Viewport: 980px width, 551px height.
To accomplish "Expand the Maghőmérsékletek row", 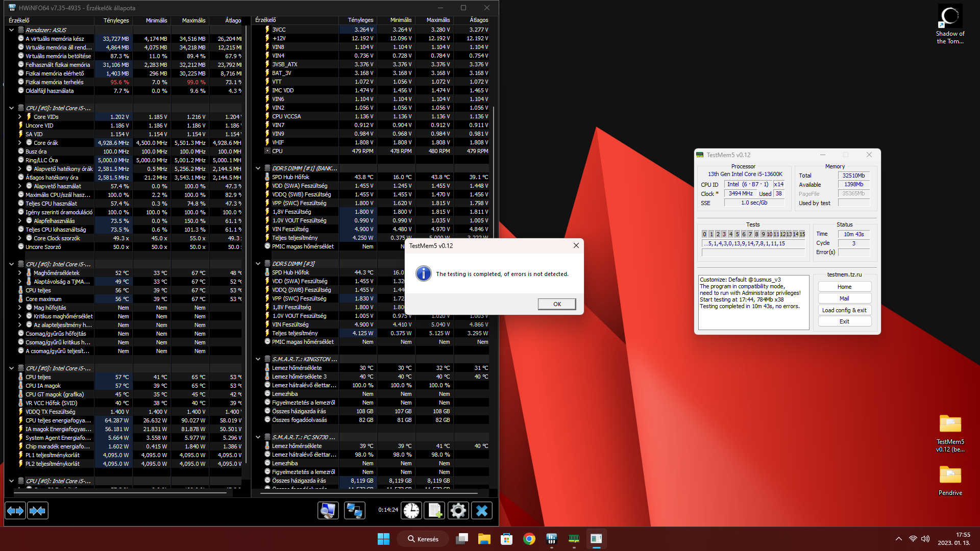I will click(20, 273).
